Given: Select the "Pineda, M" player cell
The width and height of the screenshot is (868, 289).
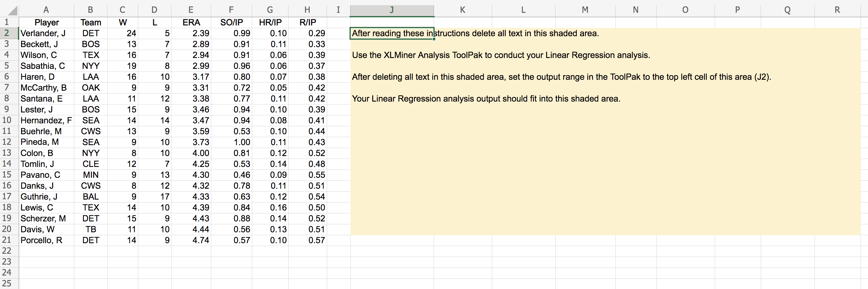Looking at the screenshot, I should pyautogui.click(x=46, y=142).
